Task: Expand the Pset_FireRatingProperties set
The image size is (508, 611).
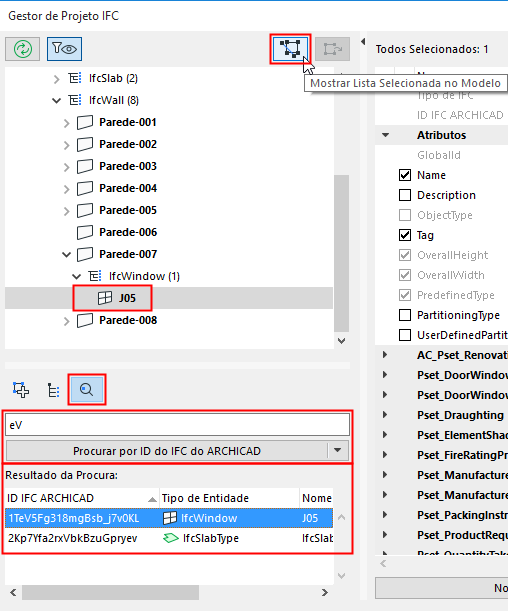Action: [x=385, y=454]
